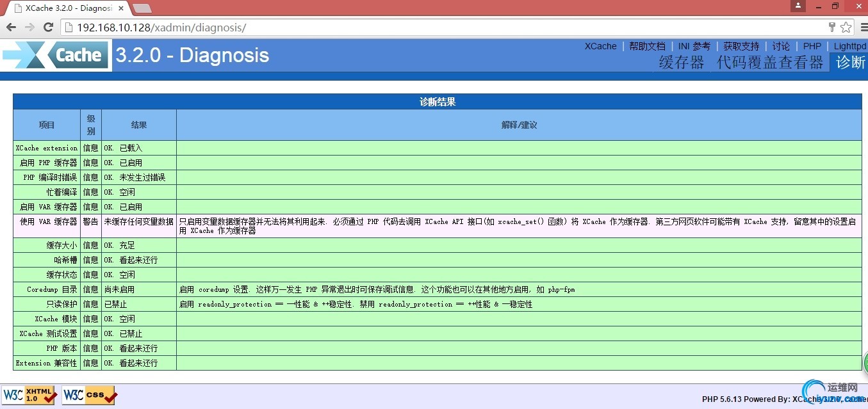Click the 启用 PHP 缓存器 row label
This screenshot has width=868, height=409.
point(47,163)
